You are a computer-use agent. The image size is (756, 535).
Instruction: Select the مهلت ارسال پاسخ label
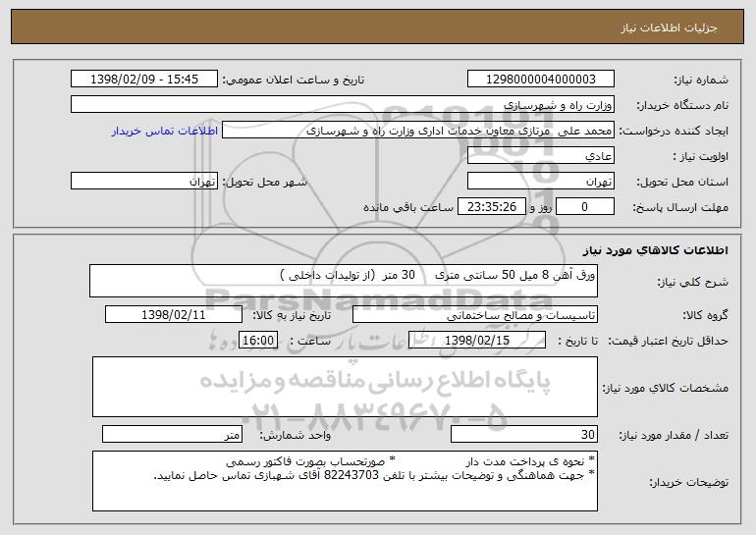[x=679, y=207]
